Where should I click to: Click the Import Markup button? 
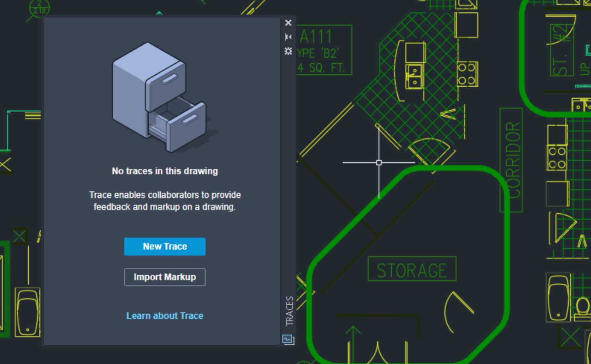(165, 277)
